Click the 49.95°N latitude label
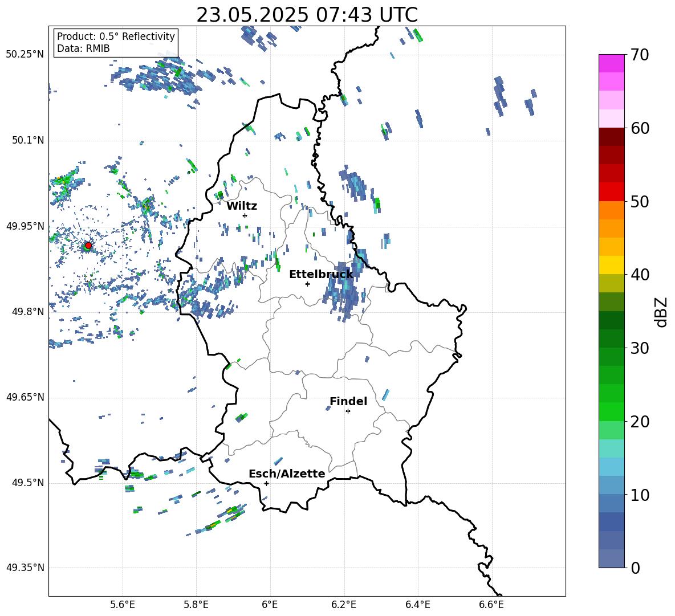Screen dimensions: 675x616 pos(25,226)
